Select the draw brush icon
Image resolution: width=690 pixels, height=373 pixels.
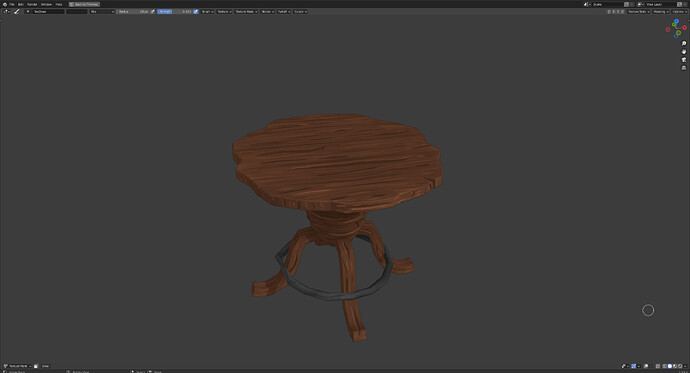click(17, 11)
